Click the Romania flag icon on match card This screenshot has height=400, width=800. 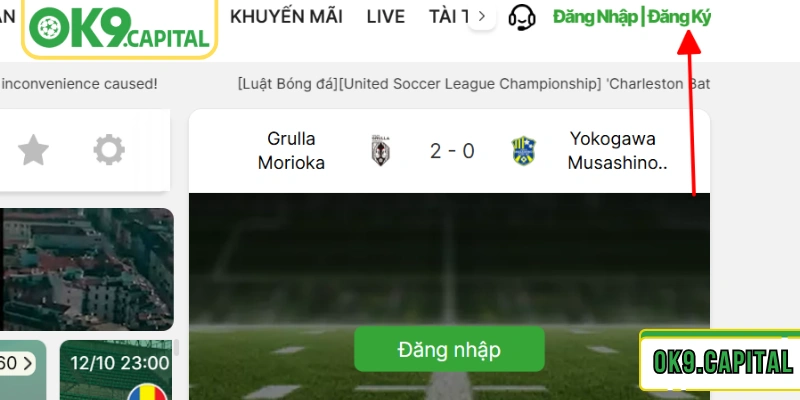pyautogui.click(x=147, y=392)
